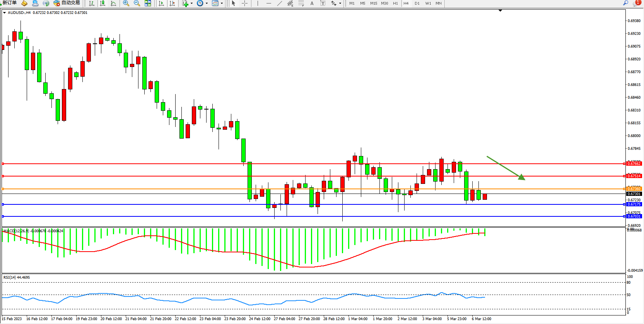The width and height of the screenshot is (644, 324).
Task: Switch to the D1 timeframe
Action: pyautogui.click(x=417, y=3)
